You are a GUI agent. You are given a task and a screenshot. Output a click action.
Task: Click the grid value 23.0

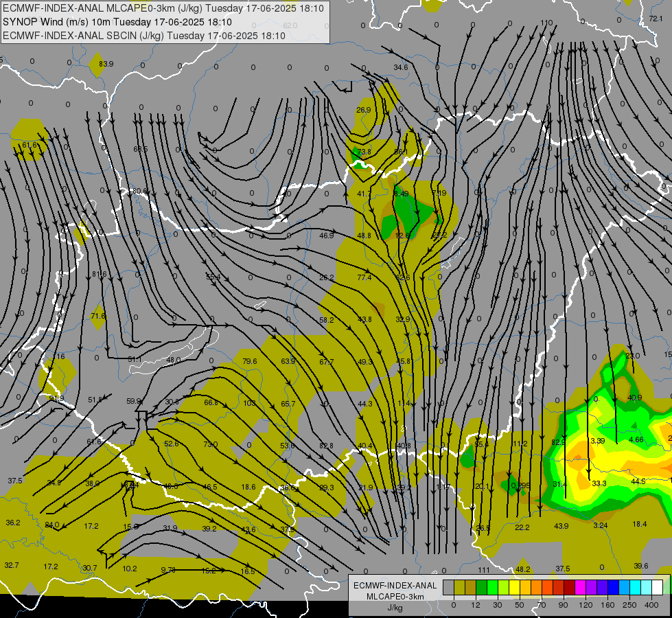coord(633,356)
